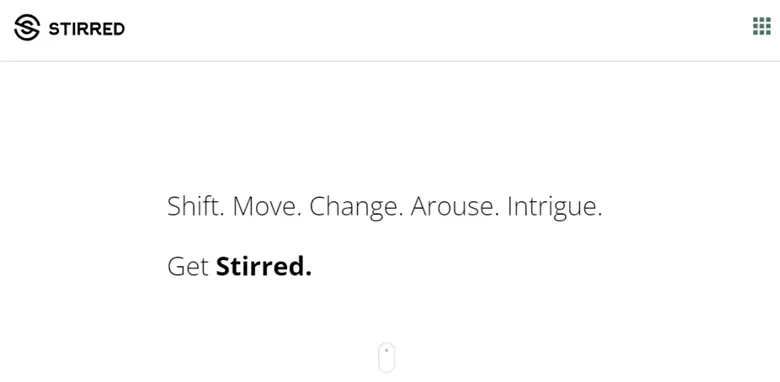780x382 pixels.
Task: Click the word "Intrigue." in the headline
Action: (x=555, y=207)
